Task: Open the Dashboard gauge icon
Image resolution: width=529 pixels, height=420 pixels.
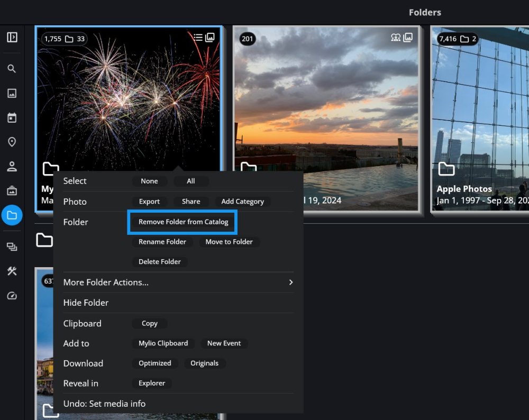Action: pyautogui.click(x=12, y=296)
